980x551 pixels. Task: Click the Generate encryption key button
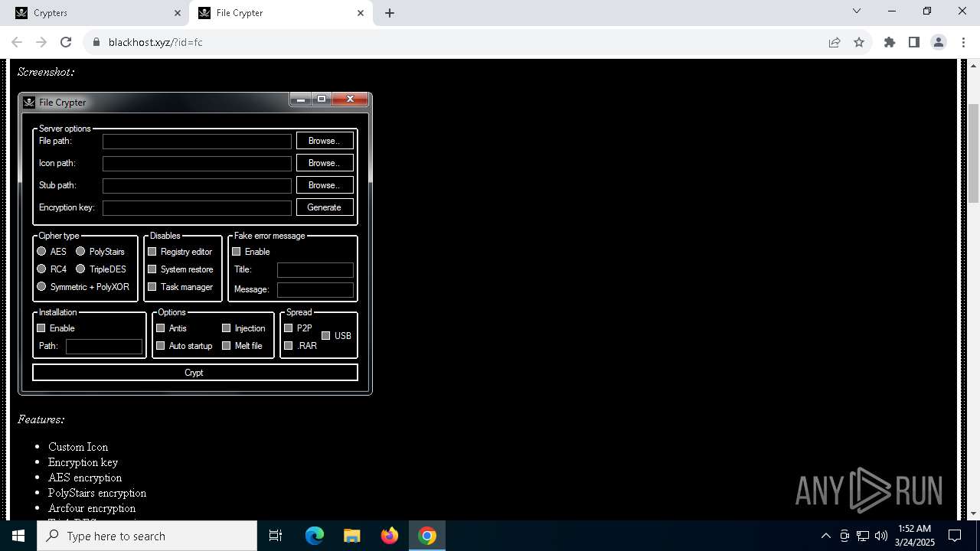coord(325,207)
